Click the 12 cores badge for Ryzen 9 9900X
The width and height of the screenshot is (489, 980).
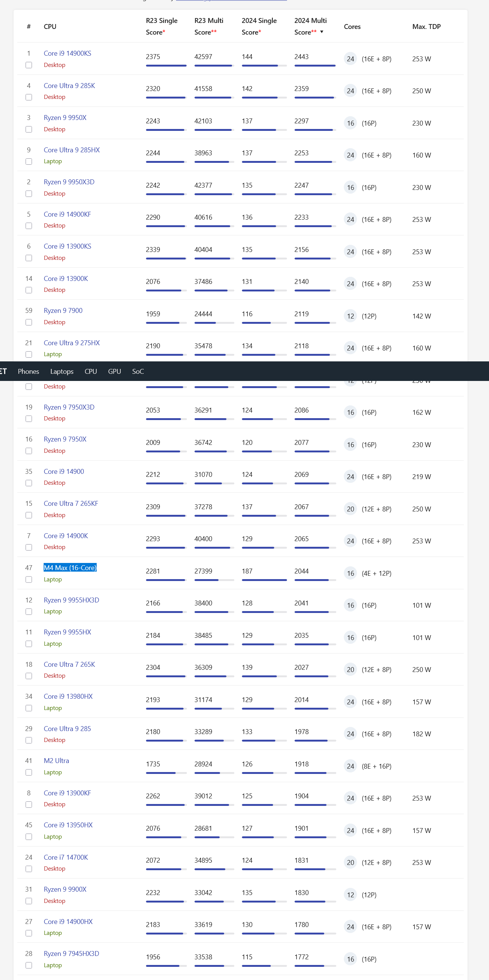point(350,895)
